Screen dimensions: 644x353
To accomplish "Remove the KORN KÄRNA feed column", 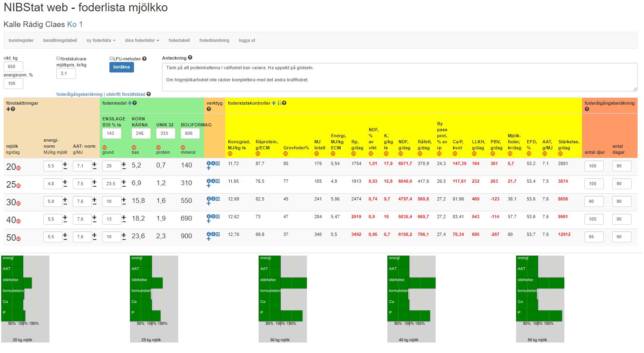I will tap(134, 147).
